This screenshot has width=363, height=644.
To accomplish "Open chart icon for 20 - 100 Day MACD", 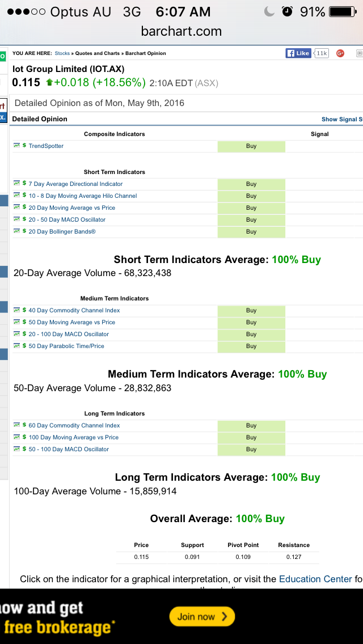I will click(17, 334).
